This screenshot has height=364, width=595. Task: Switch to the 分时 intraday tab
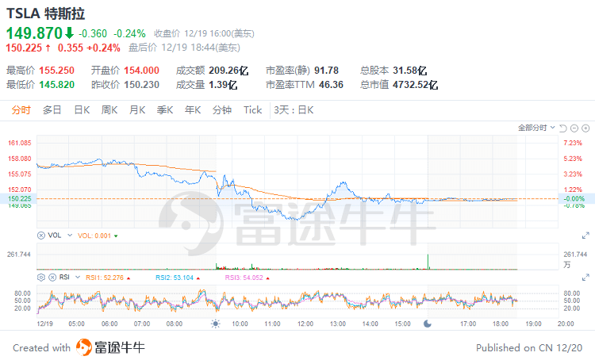pos(21,110)
